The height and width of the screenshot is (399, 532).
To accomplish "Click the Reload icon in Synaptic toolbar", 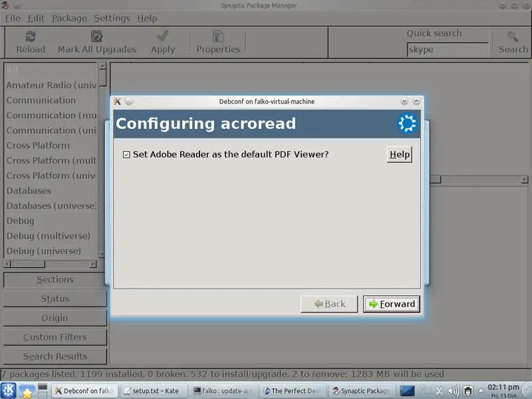I will [x=31, y=37].
